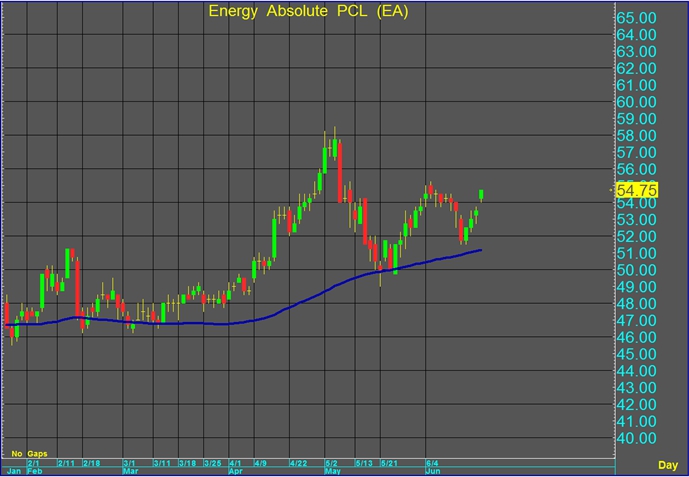Select the 63.00 price level

coord(636,52)
